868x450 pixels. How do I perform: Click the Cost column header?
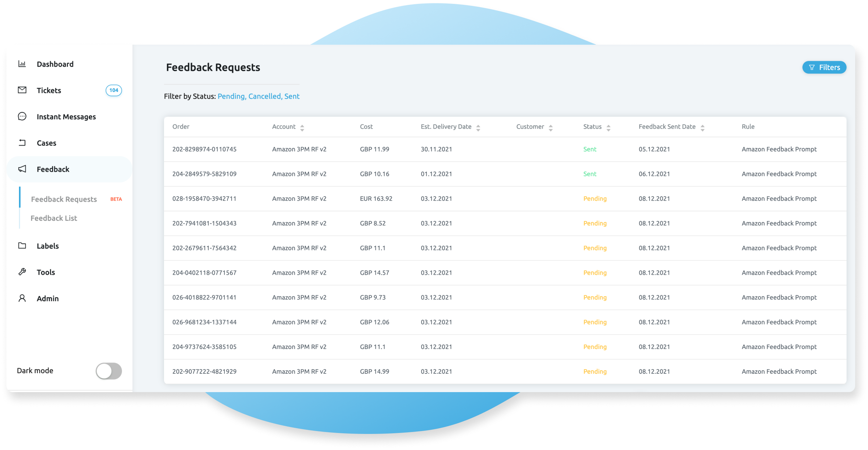point(366,127)
